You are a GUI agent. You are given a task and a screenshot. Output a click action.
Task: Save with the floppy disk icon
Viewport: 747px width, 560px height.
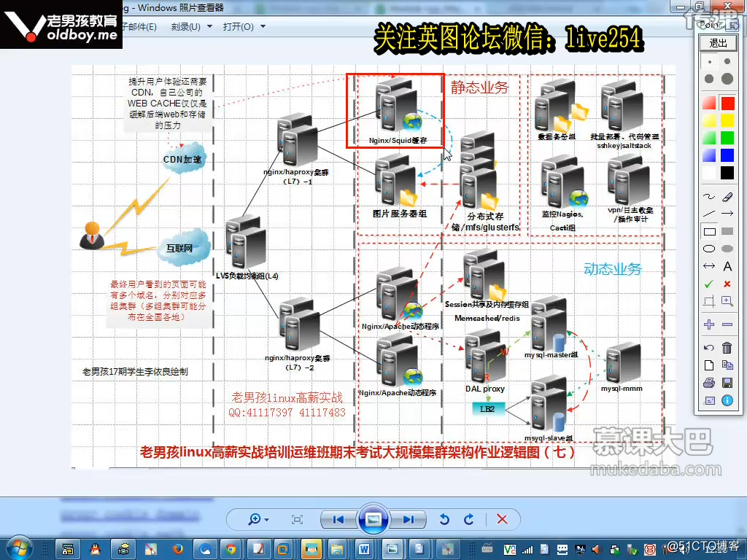click(x=727, y=383)
